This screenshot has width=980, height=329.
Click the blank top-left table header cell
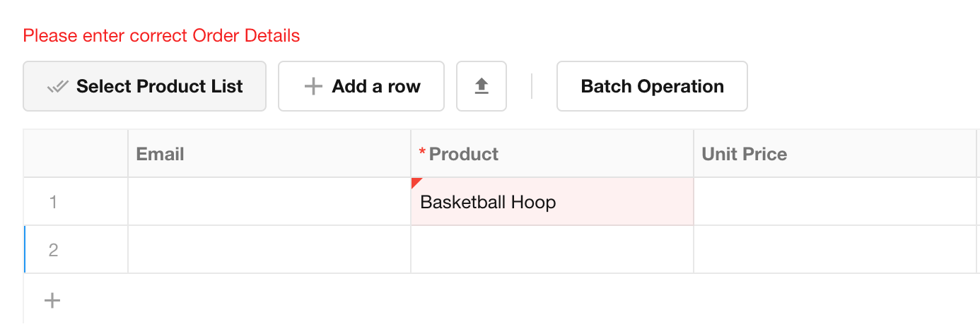pyautogui.click(x=76, y=154)
